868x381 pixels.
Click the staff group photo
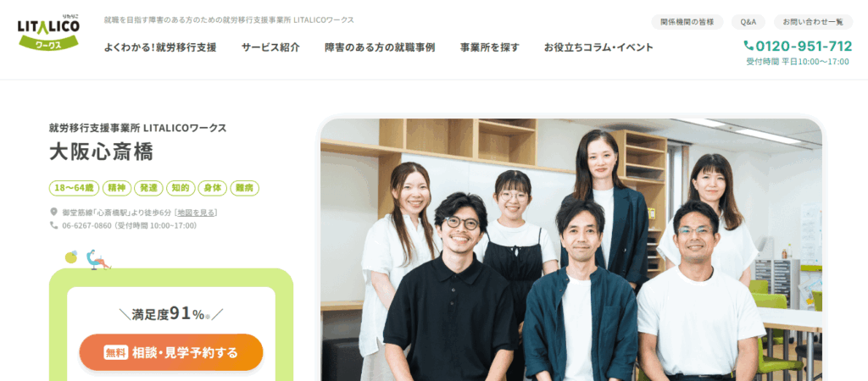571,250
